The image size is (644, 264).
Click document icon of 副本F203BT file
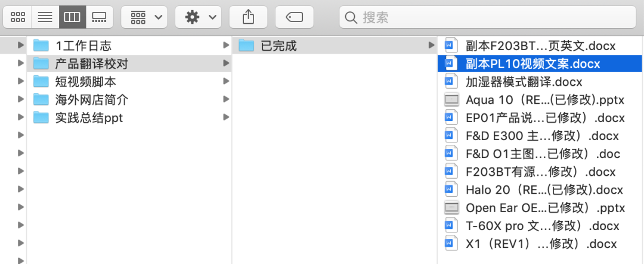click(451, 45)
